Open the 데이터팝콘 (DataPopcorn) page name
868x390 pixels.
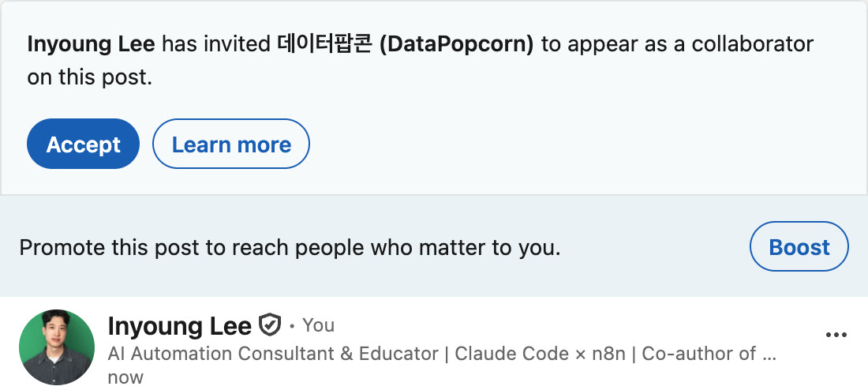[x=405, y=43]
